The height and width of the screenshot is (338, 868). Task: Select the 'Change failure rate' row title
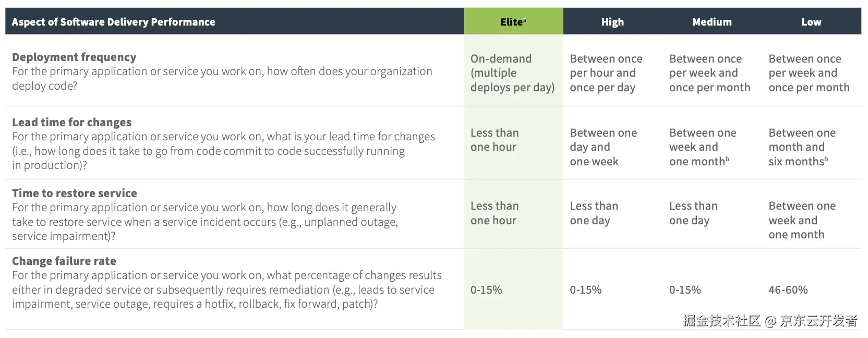tap(64, 261)
